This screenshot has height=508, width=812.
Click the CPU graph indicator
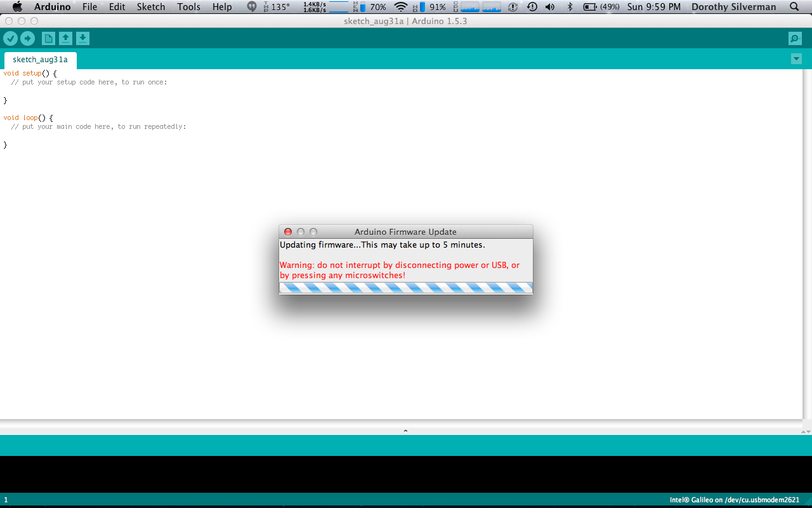[x=477, y=7]
